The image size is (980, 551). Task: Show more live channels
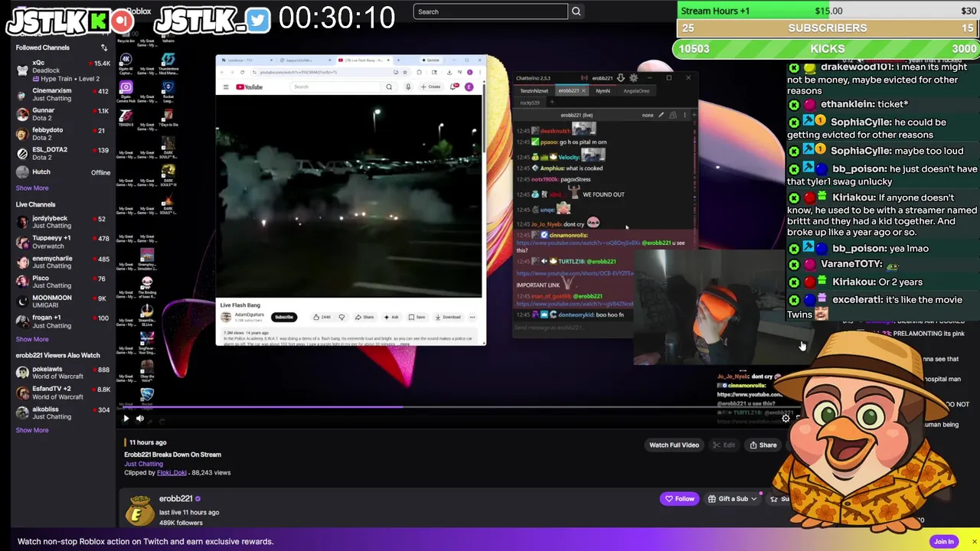tap(32, 339)
